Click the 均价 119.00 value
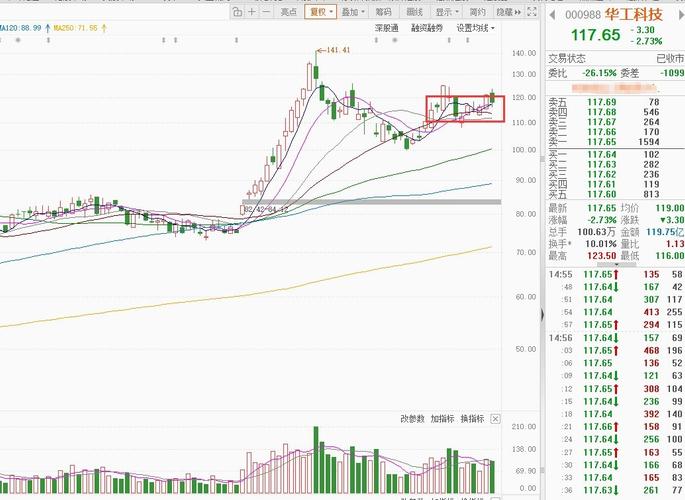 pyautogui.click(x=670, y=208)
